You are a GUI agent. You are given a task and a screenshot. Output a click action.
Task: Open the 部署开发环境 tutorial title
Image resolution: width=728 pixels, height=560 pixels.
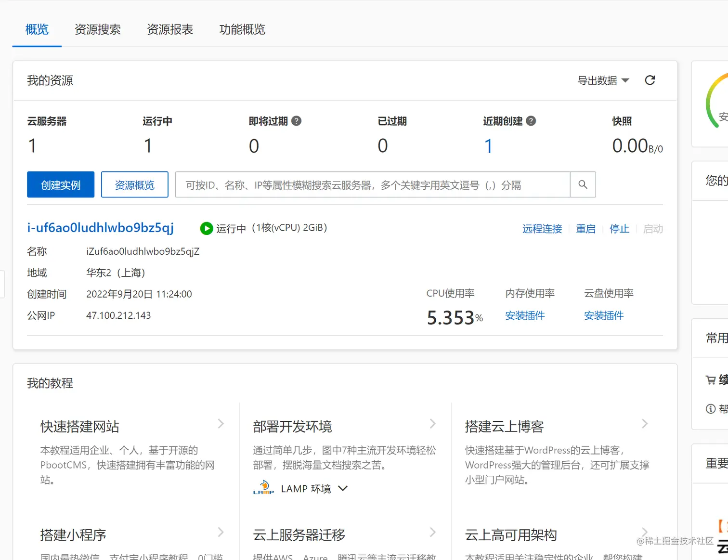[x=293, y=427]
